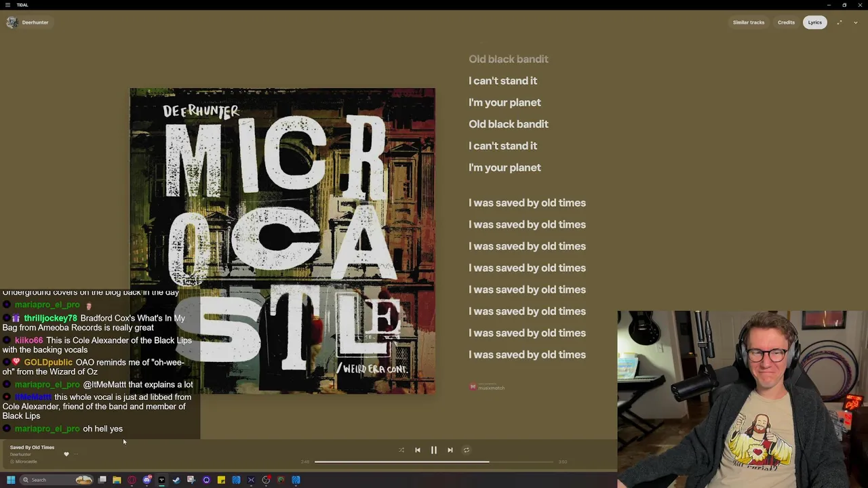Like the song with the heart icon
Viewport: 868px width, 488px height.
point(66,454)
